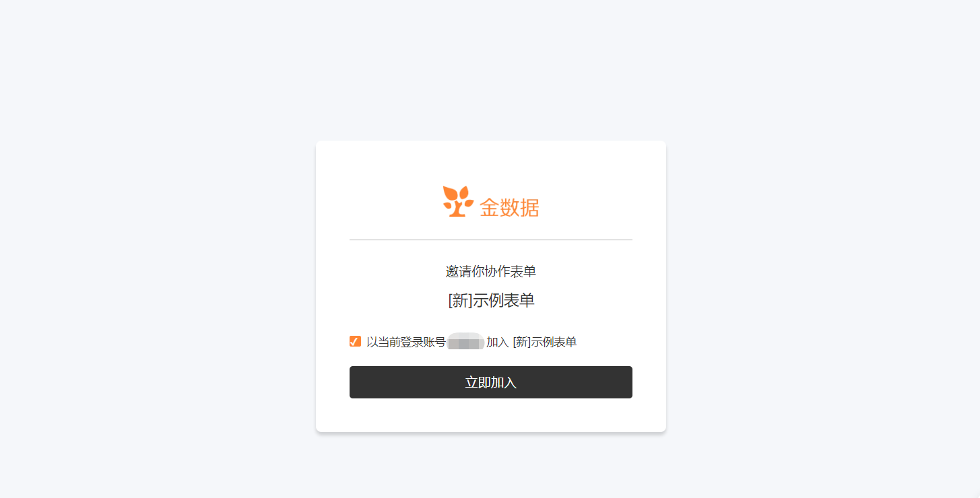Click the trunk of the tree logo
Image resolution: width=980 pixels, height=498 pixels.
pos(457,209)
